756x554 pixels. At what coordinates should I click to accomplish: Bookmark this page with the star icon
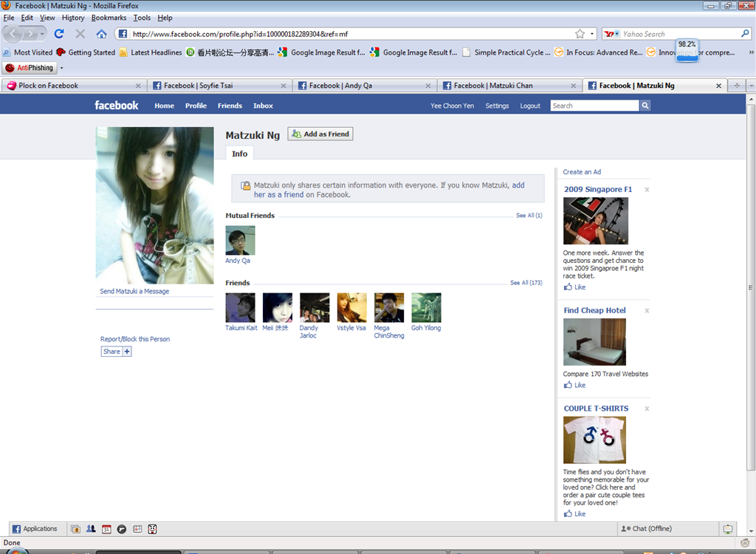[580, 34]
